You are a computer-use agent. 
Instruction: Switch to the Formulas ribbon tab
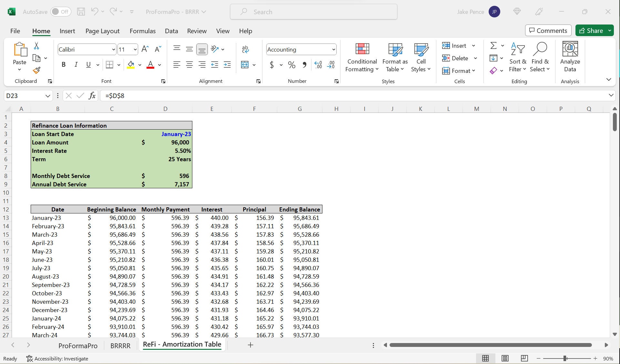click(142, 31)
